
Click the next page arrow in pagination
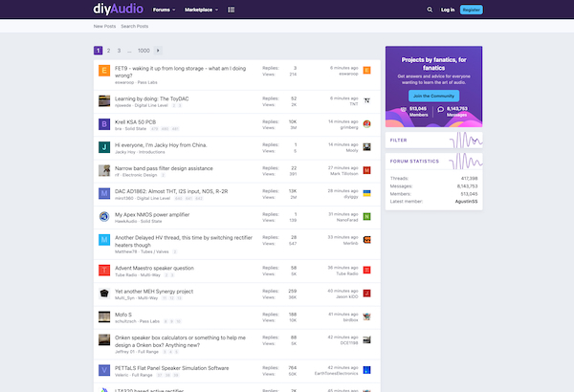[158, 50]
